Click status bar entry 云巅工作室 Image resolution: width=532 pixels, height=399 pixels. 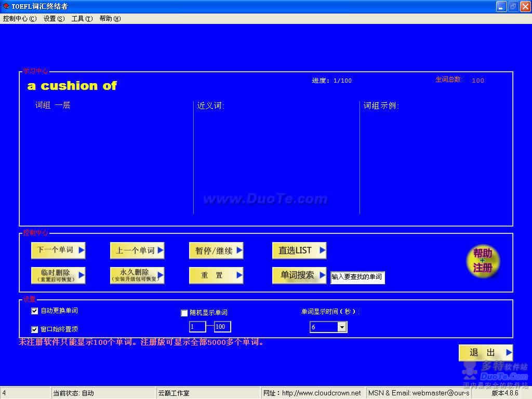(174, 393)
